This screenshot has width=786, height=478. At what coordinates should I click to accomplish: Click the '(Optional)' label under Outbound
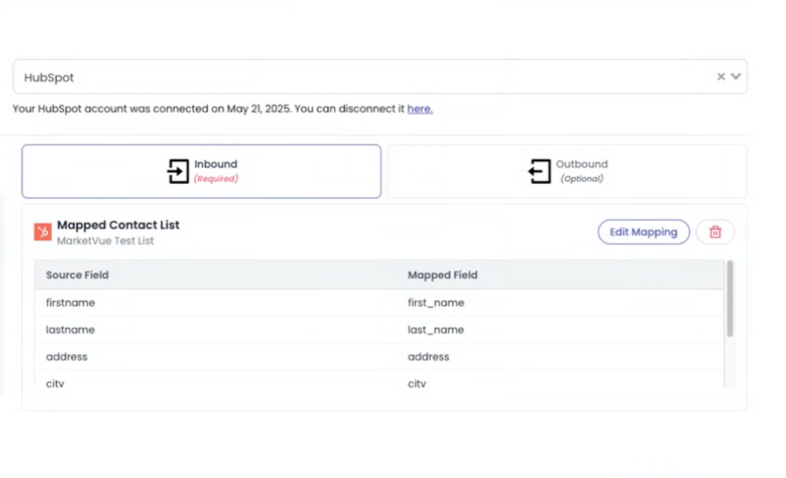(x=581, y=179)
